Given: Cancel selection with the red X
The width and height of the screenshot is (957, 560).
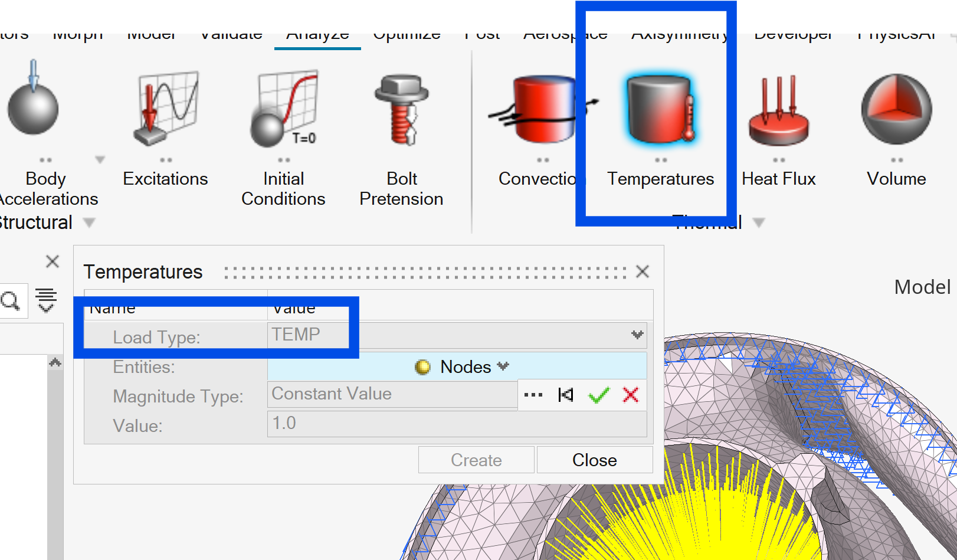Looking at the screenshot, I should pos(631,395).
